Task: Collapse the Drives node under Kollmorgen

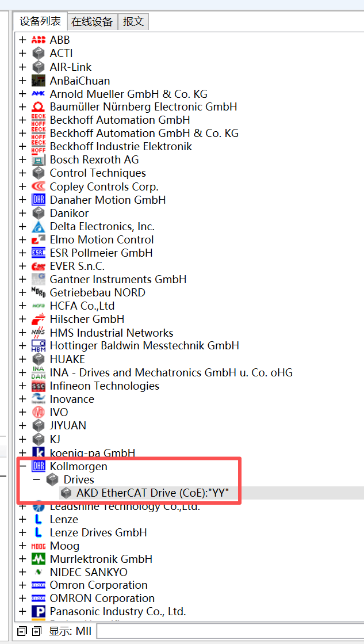Action: (36, 479)
